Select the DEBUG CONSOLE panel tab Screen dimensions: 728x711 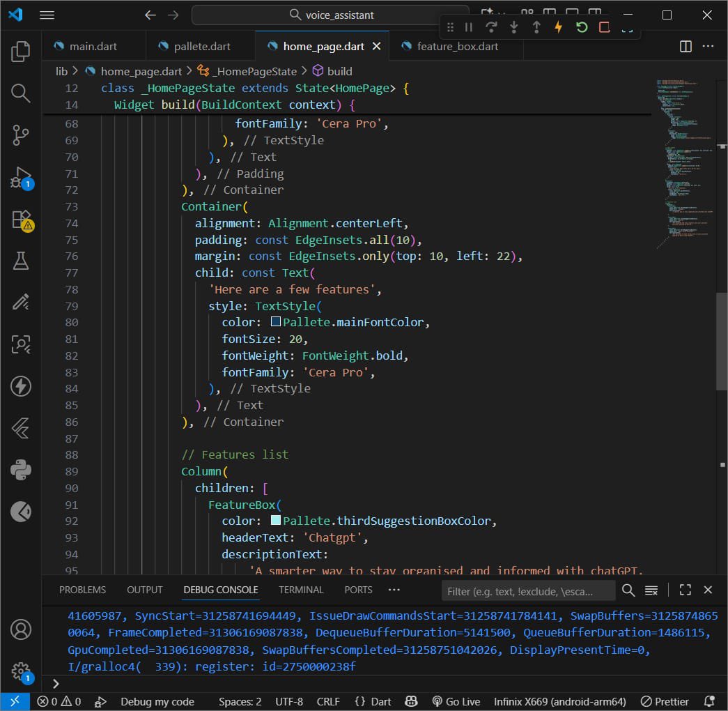[x=221, y=590]
